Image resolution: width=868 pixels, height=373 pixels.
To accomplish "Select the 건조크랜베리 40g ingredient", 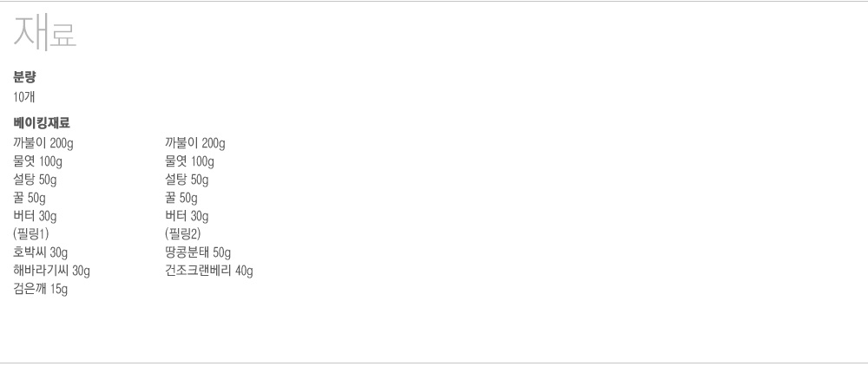I will coord(208,271).
